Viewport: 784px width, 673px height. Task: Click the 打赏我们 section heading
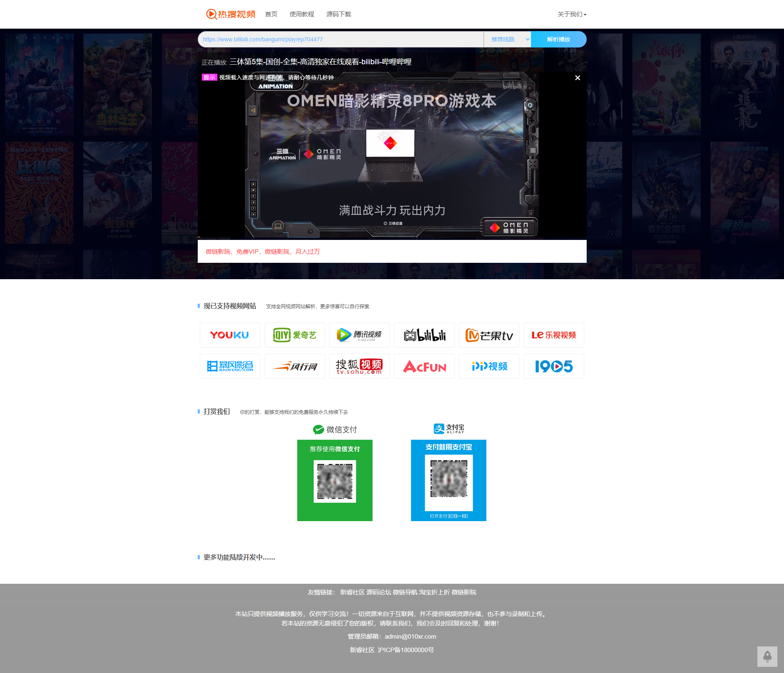click(x=217, y=412)
